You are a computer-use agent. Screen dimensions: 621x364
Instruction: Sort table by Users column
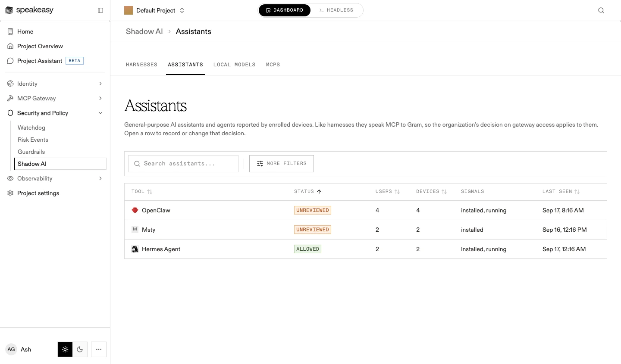(x=388, y=191)
